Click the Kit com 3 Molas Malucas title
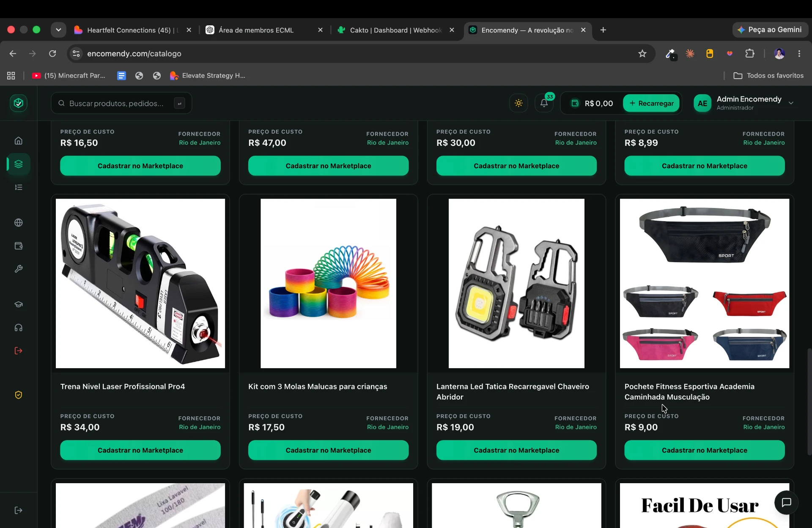Image resolution: width=812 pixels, height=528 pixels. pos(318,386)
